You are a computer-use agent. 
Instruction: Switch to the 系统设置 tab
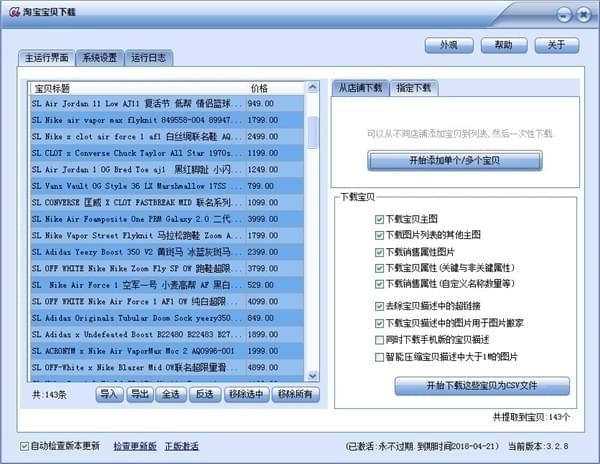[x=100, y=58]
